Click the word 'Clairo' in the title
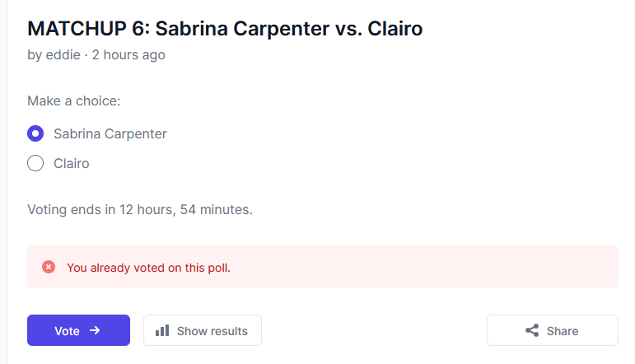The width and height of the screenshot is (635, 364). pyautogui.click(x=395, y=29)
